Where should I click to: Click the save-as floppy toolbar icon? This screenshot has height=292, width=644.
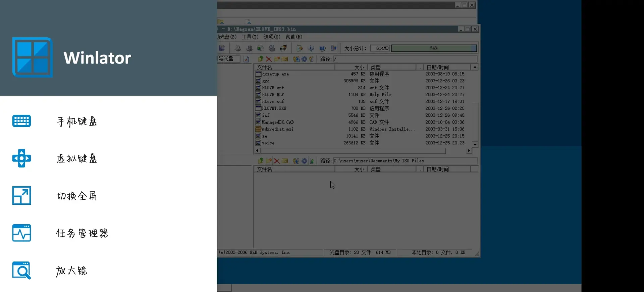click(222, 48)
